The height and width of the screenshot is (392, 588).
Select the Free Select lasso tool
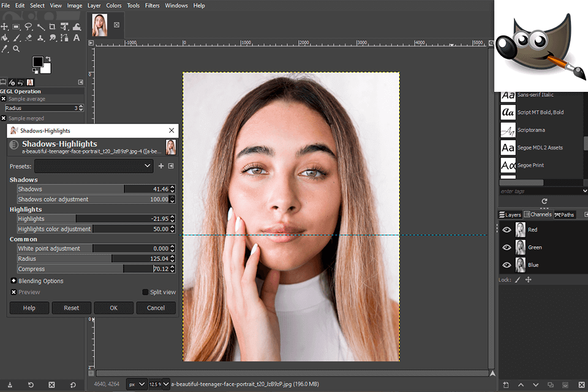pyautogui.click(x=28, y=27)
